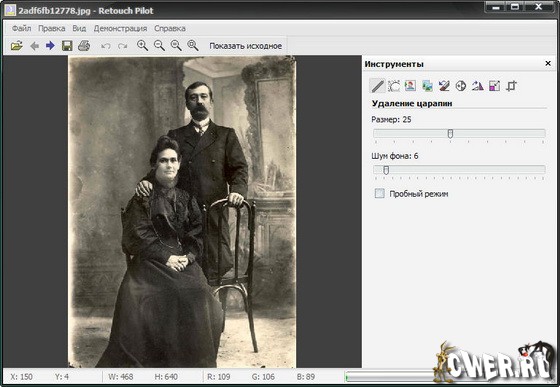
Task: Select the scratch removal pencil tool
Action: click(x=377, y=86)
